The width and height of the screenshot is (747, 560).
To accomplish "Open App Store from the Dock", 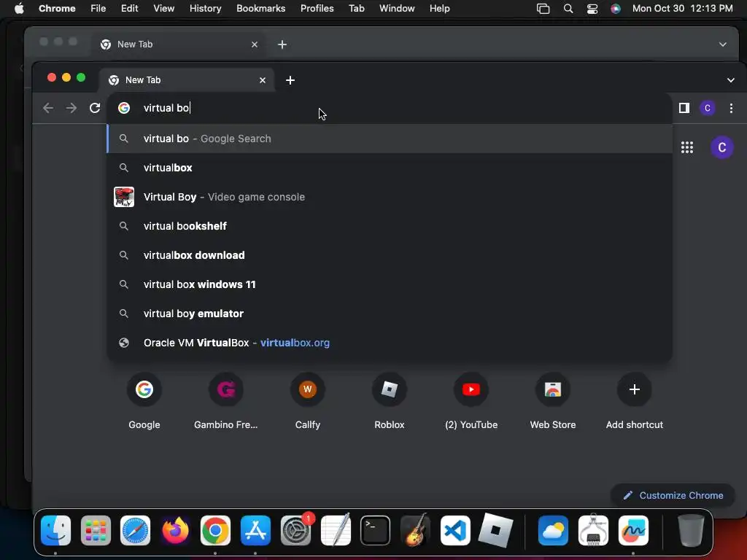I will pyautogui.click(x=255, y=530).
